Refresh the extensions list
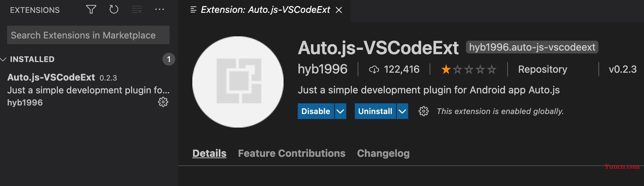644x186 pixels. [x=114, y=10]
